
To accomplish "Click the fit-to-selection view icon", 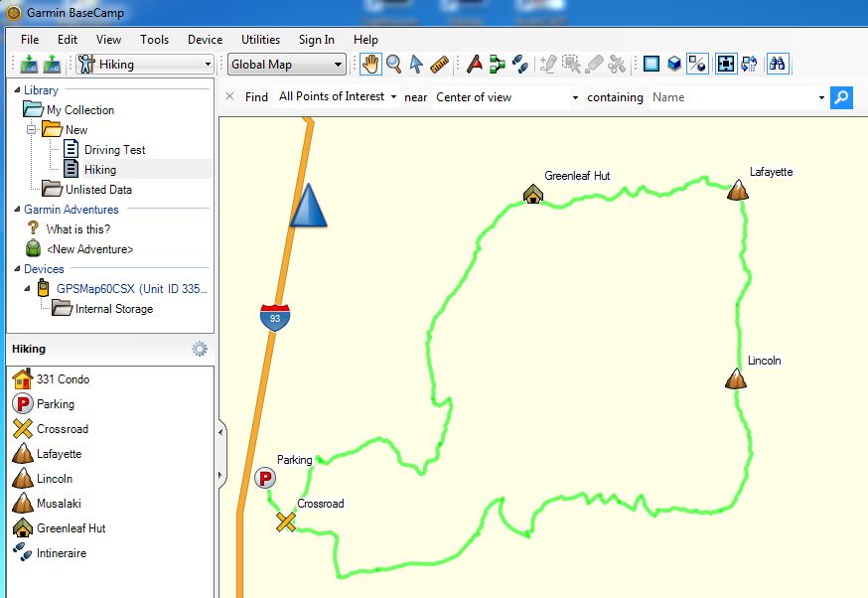I will 725,65.
